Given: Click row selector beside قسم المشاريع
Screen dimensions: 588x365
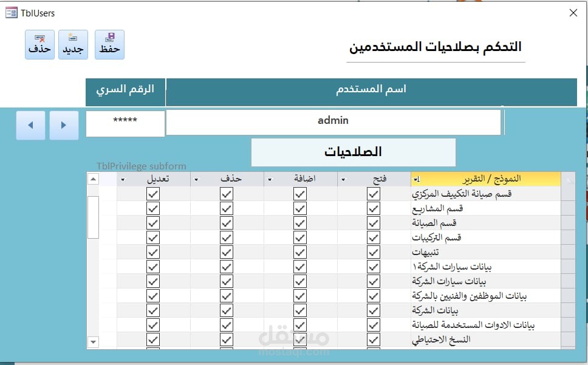Looking at the screenshot, I should [x=568, y=208].
